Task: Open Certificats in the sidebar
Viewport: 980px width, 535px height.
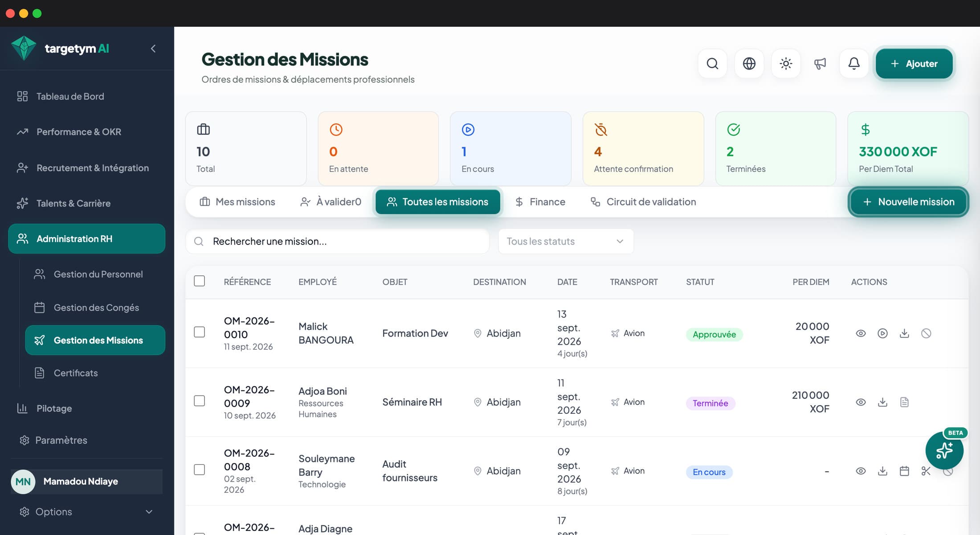Action: tap(95, 373)
